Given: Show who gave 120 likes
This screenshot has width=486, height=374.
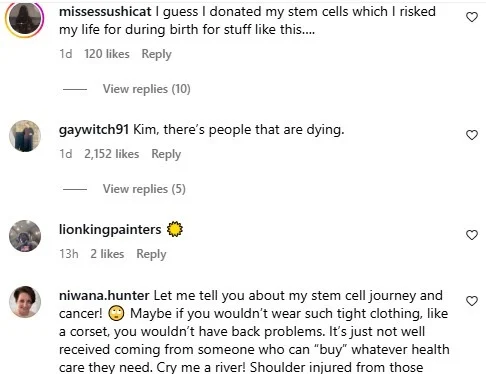Looking at the screenshot, I should coord(107,54).
